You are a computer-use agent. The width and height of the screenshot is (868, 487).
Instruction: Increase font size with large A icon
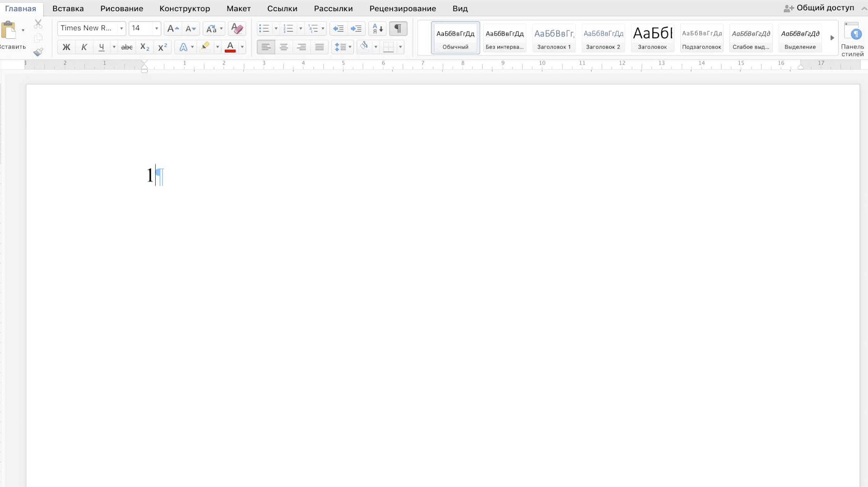click(173, 28)
